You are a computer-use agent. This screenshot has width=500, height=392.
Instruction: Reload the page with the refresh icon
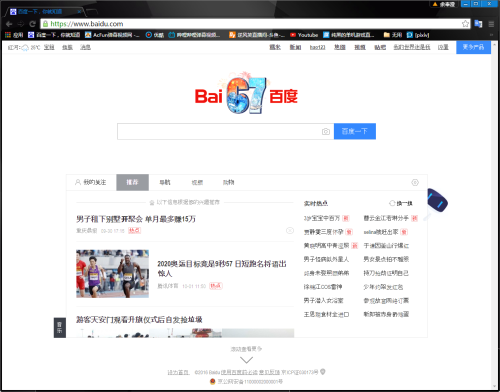pyautogui.click(x=32, y=24)
